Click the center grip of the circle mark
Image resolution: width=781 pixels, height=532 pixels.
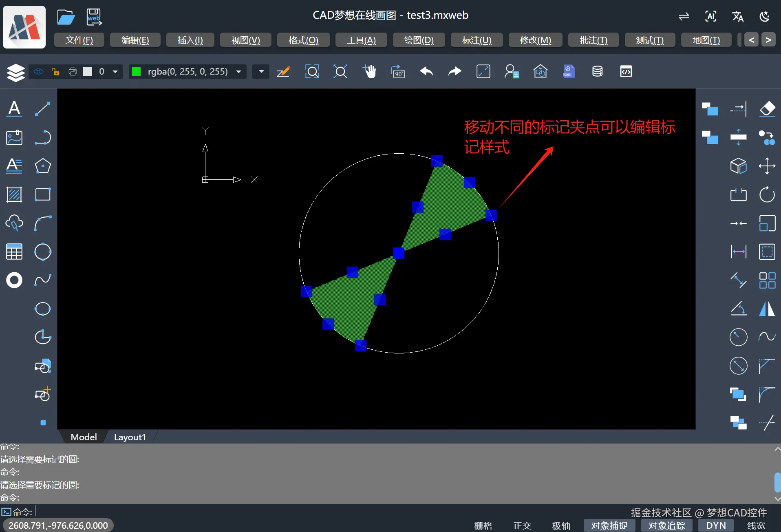point(398,253)
